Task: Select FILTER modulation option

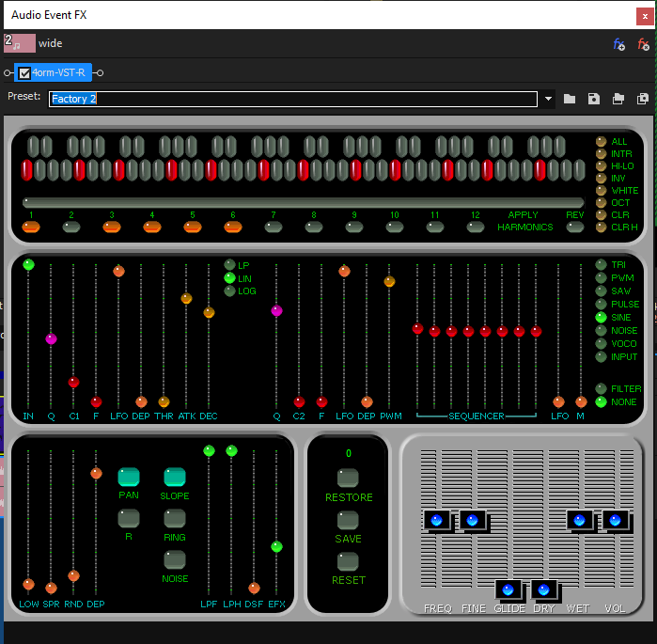Action: tap(601, 388)
